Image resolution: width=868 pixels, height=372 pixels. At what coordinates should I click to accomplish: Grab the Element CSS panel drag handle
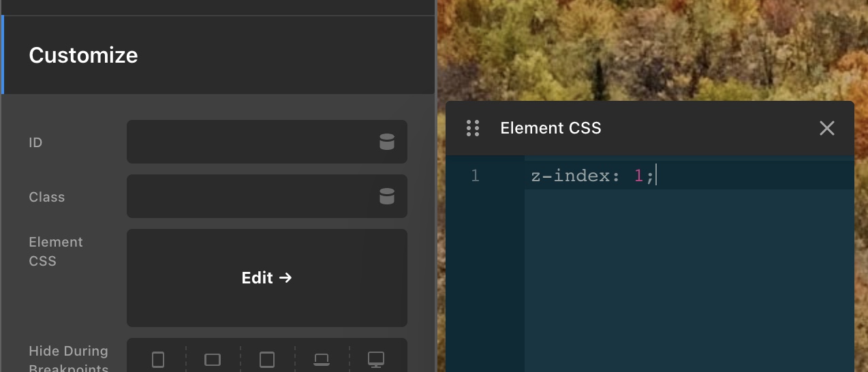(x=473, y=128)
